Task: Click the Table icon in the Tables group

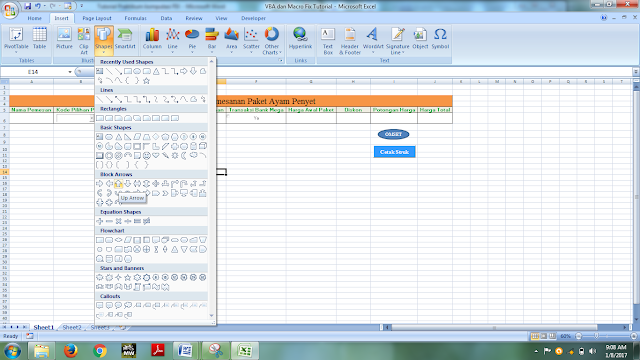Action: pos(39,40)
